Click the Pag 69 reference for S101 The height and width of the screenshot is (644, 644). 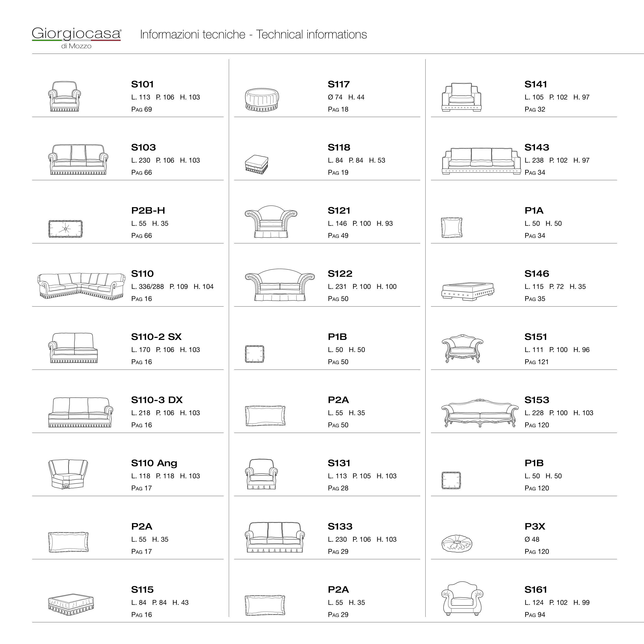coord(141,109)
